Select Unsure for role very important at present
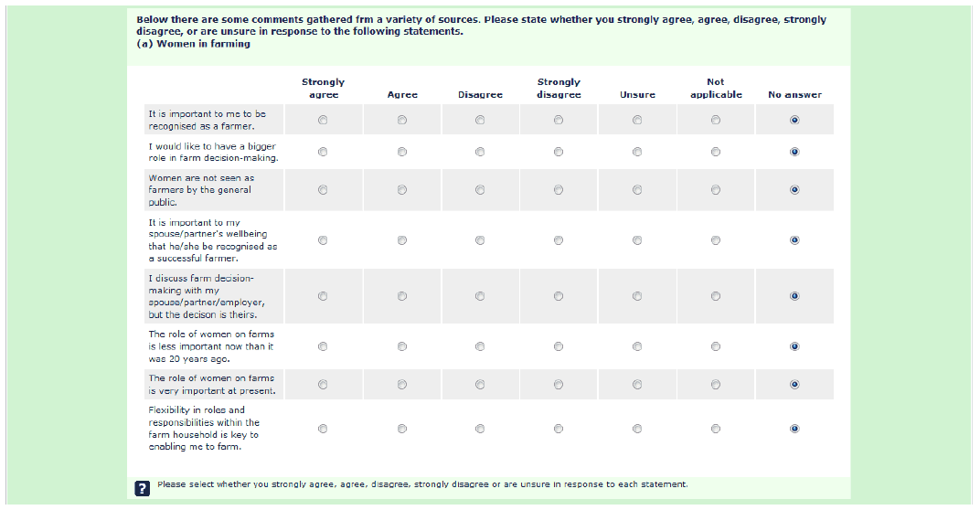The width and height of the screenshot is (980, 510). click(637, 385)
